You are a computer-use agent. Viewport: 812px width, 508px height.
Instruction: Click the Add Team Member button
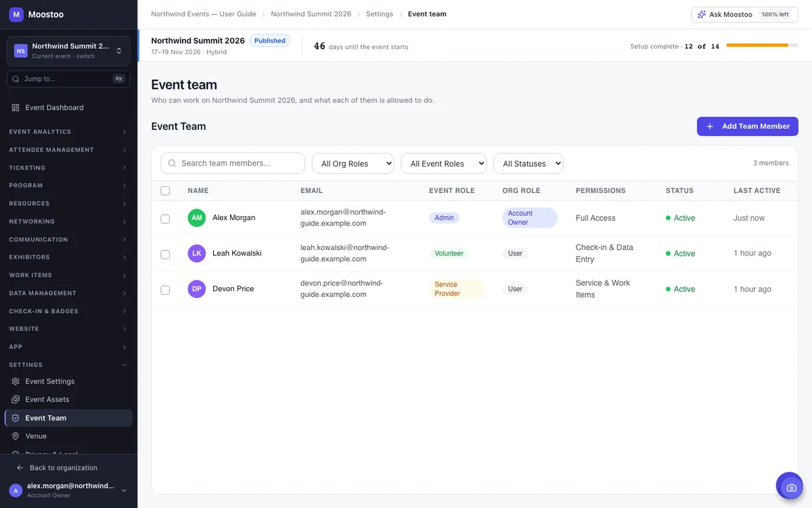coord(748,127)
